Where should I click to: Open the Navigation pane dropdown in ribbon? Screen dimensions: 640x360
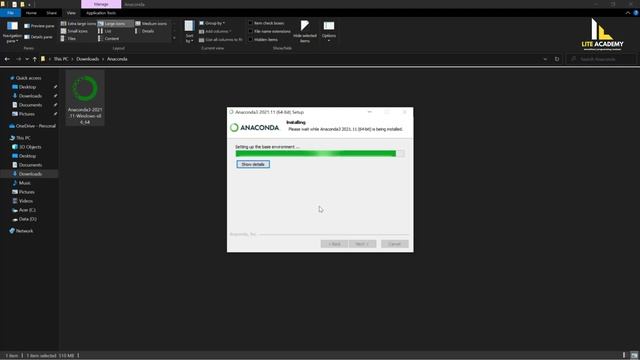[x=12, y=32]
